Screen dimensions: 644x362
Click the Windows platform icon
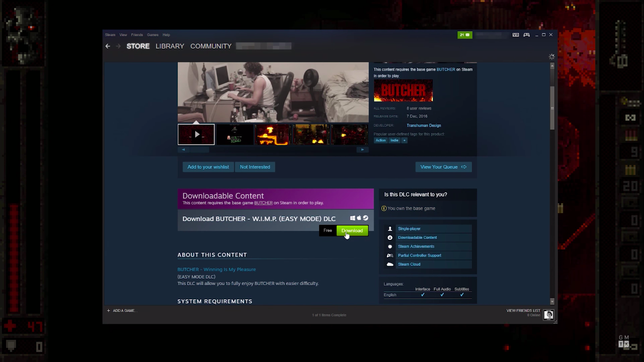point(353,218)
